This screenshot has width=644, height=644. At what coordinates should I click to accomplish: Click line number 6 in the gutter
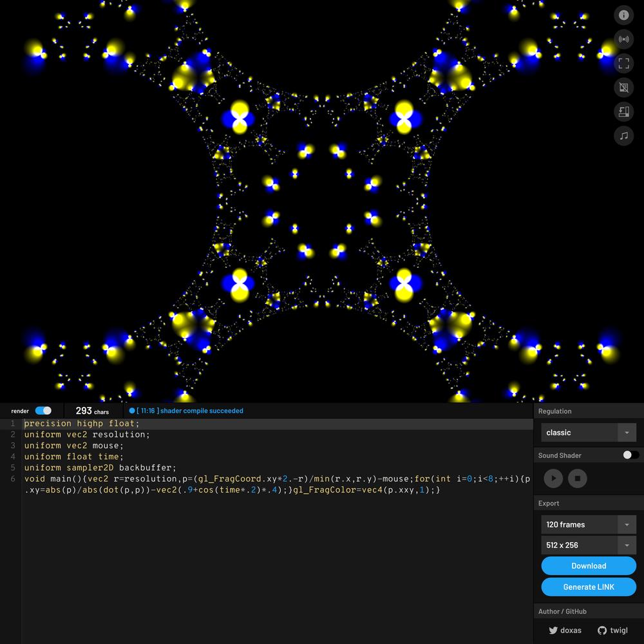pos(13,479)
